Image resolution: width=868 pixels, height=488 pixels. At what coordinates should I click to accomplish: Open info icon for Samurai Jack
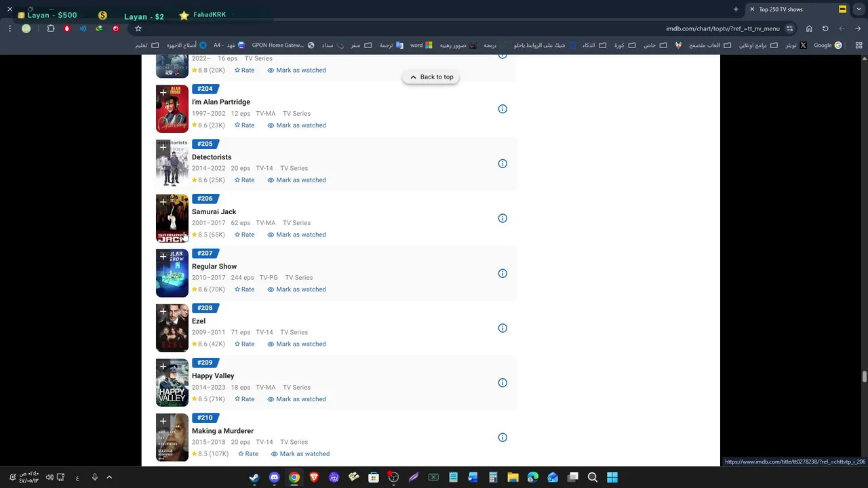click(502, 218)
